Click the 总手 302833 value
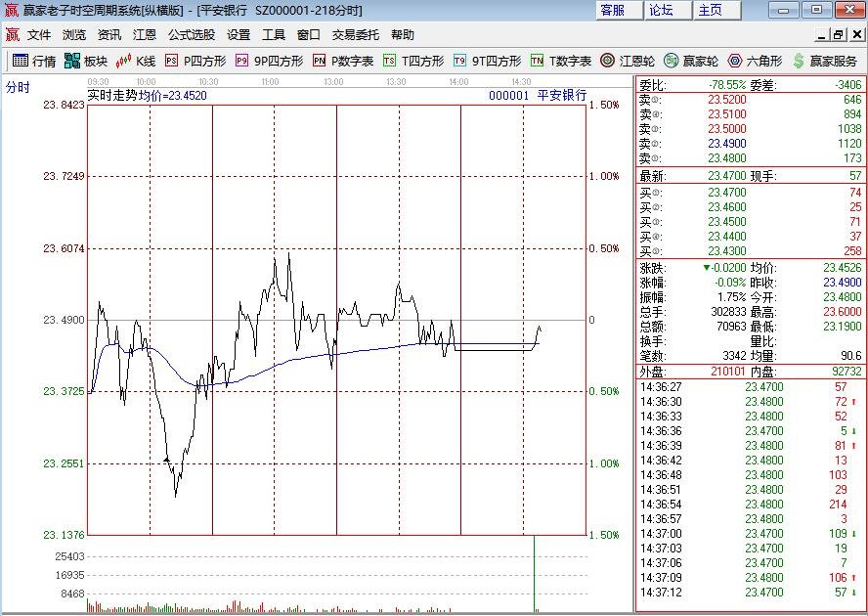Image resolution: width=868 pixels, height=616 pixels. point(728,312)
